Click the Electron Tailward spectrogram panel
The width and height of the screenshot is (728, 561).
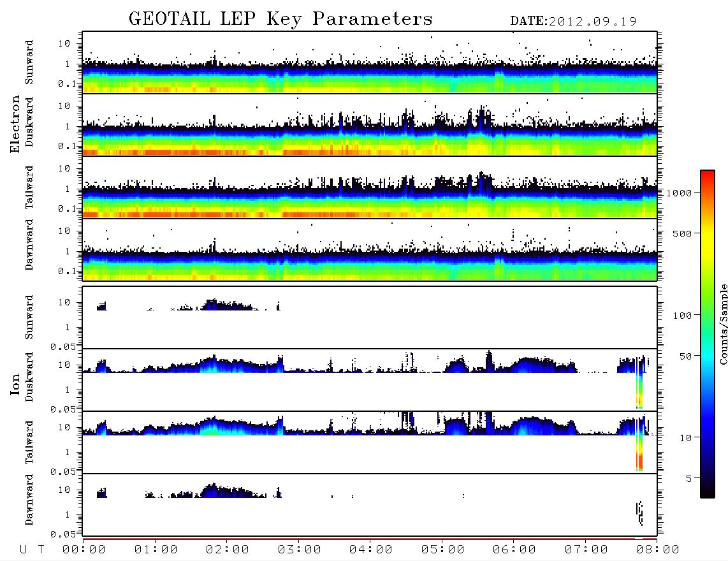(370, 187)
